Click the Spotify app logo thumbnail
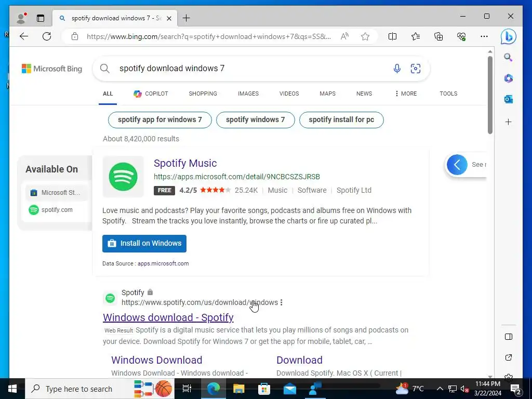Screen dimensions: 532x399 [123, 177]
